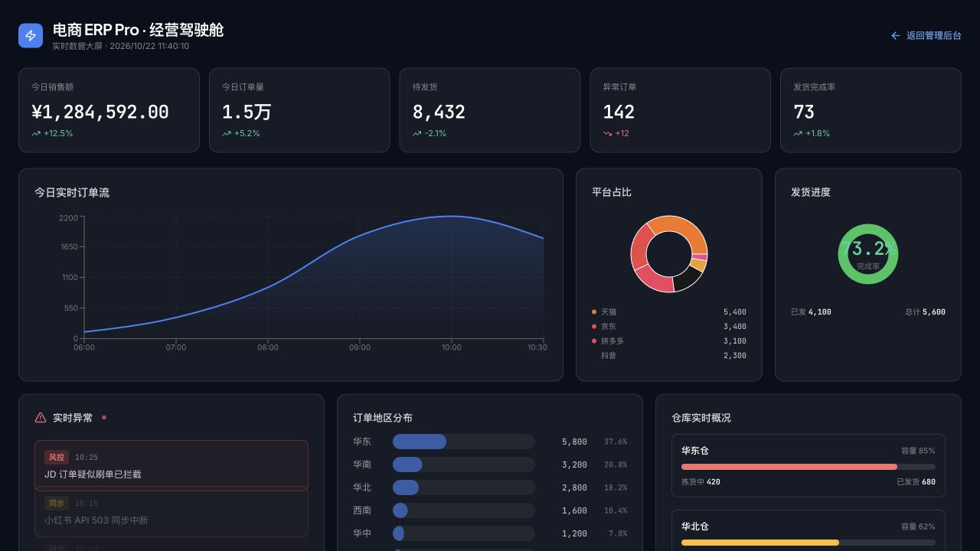
Task: Click the trend arrow beside -2.1%
Action: pyautogui.click(x=417, y=133)
